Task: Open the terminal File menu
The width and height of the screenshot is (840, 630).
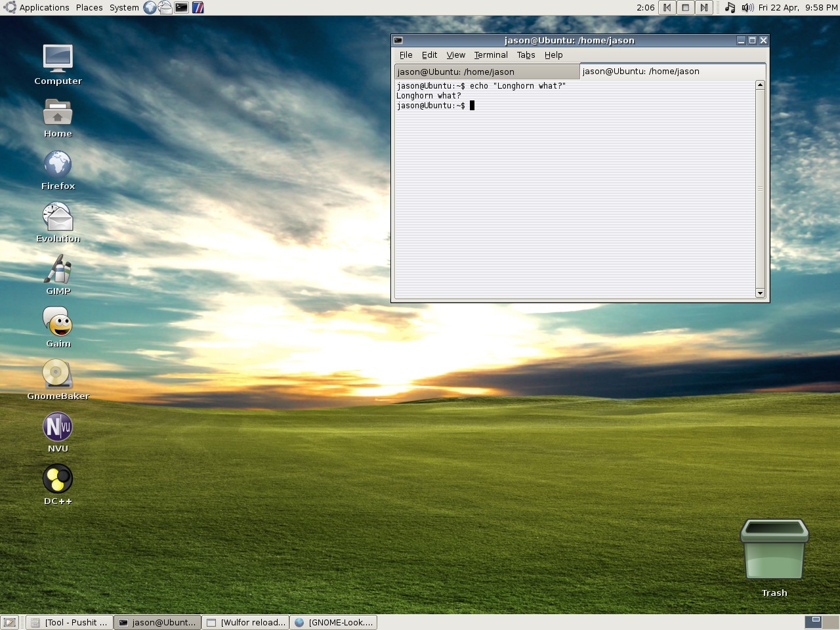Action: pos(406,55)
